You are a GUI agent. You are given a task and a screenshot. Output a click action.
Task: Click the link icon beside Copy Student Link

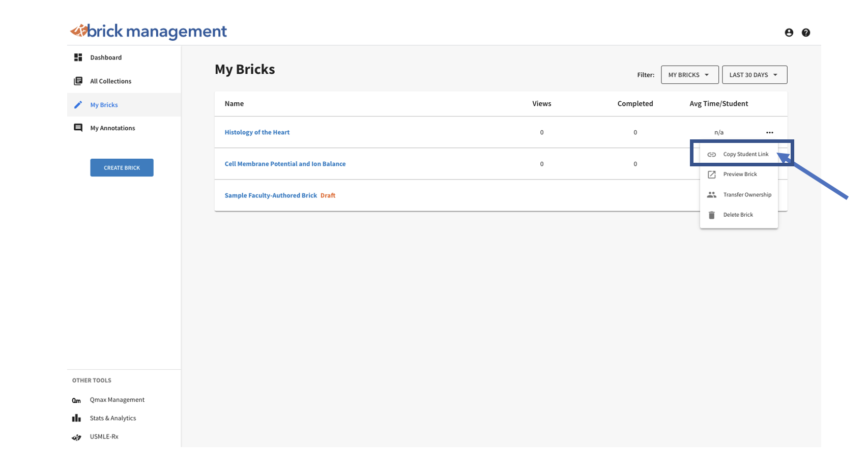[711, 154]
